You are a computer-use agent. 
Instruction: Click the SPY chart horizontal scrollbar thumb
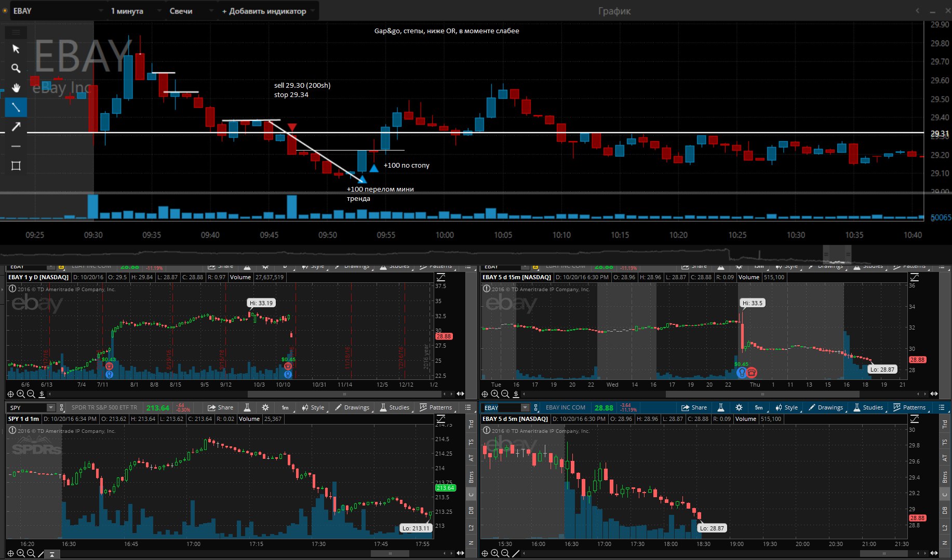coord(390,554)
